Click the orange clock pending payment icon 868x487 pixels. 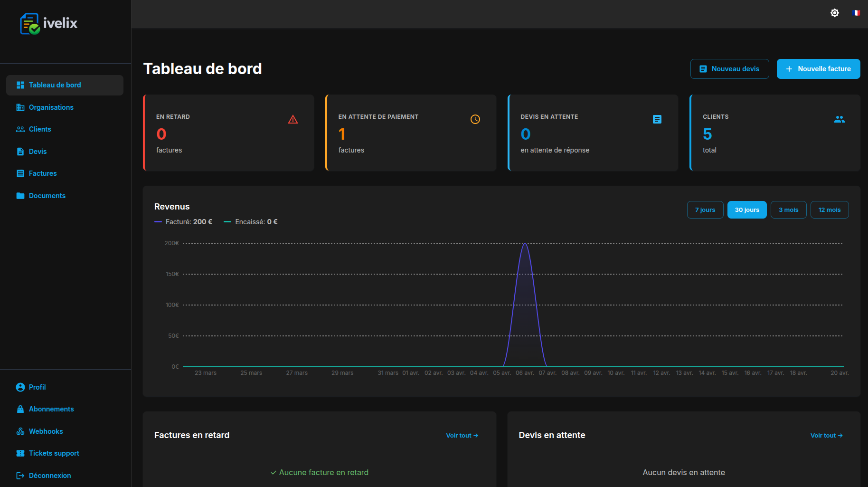coord(475,119)
